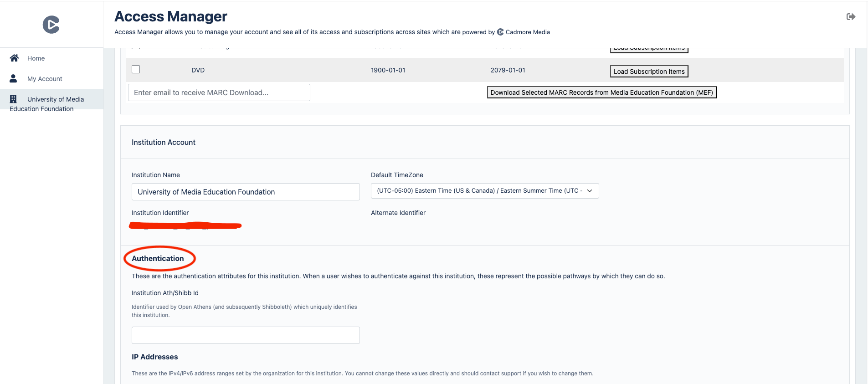The width and height of the screenshot is (868, 384).
Task: Click the Institution Ath/Shibb Id label
Action: click(165, 293)
